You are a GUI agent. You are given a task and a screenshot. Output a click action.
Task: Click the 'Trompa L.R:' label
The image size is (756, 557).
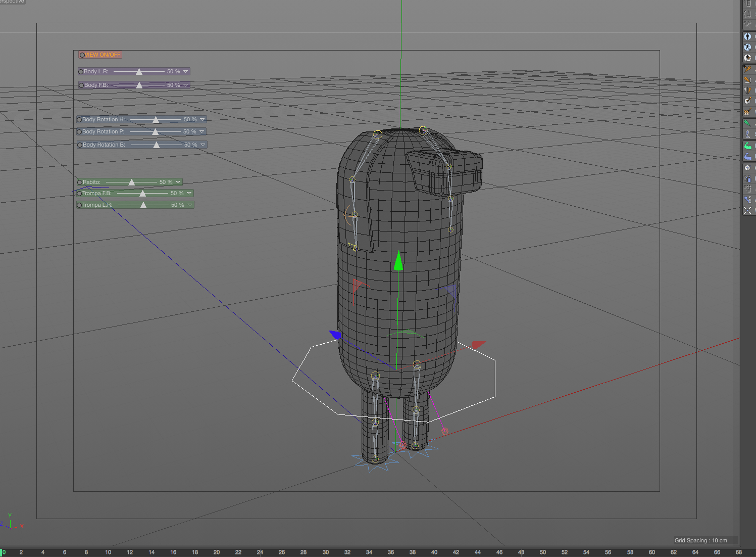click(x=97, y=205)
